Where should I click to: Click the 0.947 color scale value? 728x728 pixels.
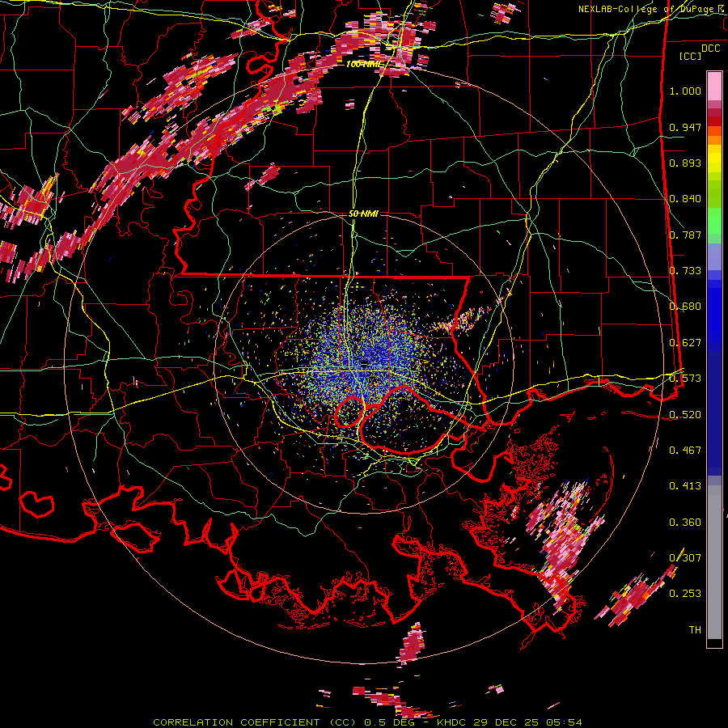(x=685, y=127)
